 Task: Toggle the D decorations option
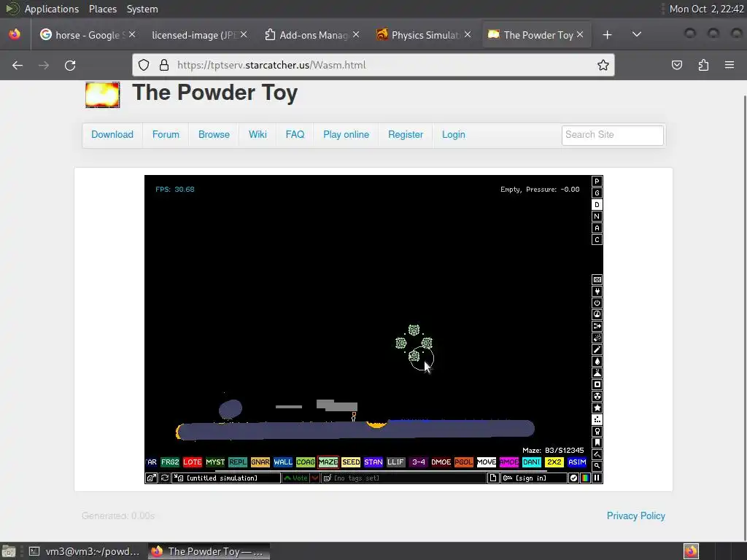click(x=597, y=205)
